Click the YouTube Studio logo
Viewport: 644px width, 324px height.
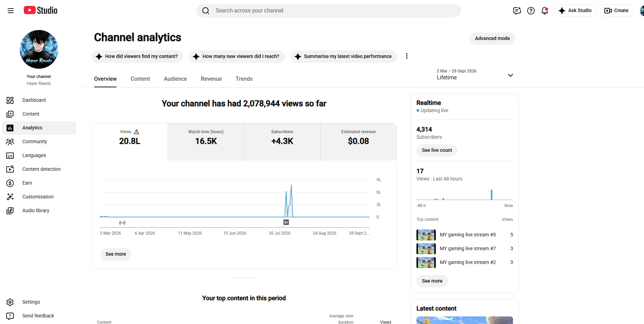pyautogui.click(x=41, y=10)
